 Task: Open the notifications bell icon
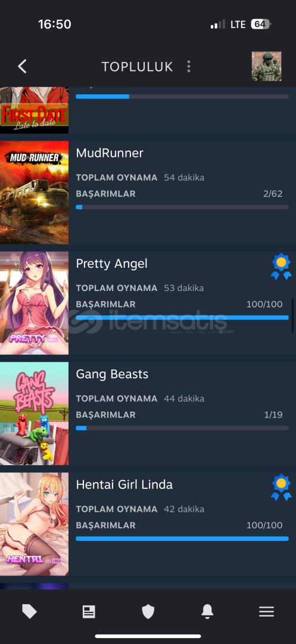click(207, 612)
